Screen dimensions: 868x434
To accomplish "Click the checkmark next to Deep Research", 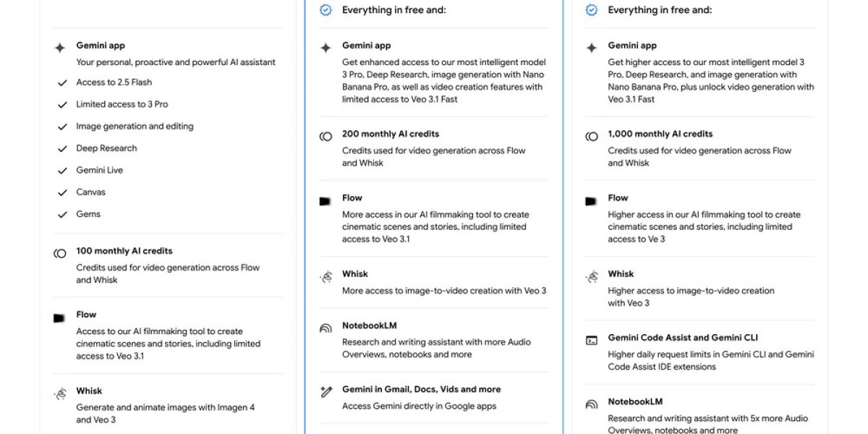I will point(62,149).
